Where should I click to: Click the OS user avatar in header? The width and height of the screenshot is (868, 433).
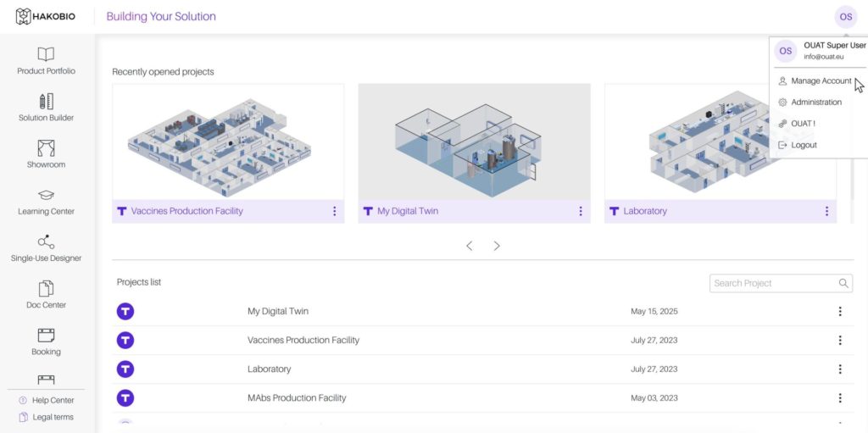(844, 16)
